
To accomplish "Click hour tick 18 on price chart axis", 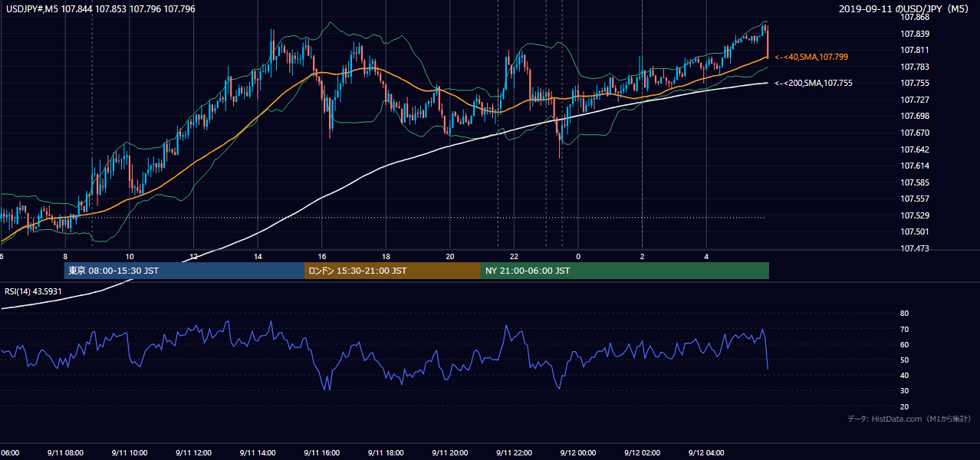I will pyautogui.click(x=386, y=256).
